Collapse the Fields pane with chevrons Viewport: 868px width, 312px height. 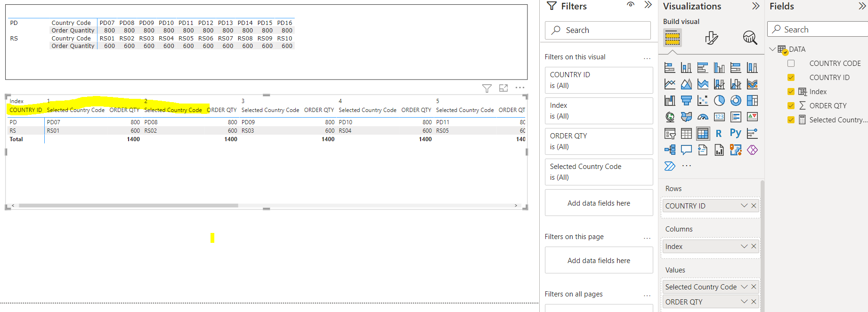(862, 6)
